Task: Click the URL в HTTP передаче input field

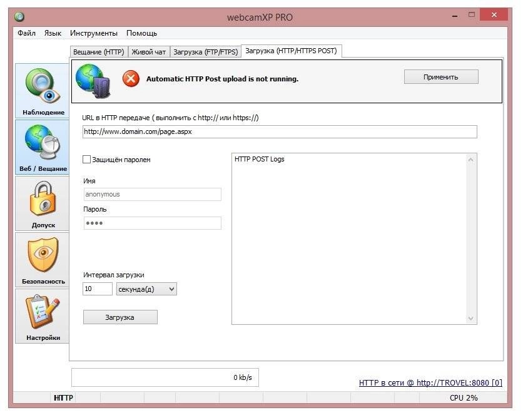Action: point(280,131)
